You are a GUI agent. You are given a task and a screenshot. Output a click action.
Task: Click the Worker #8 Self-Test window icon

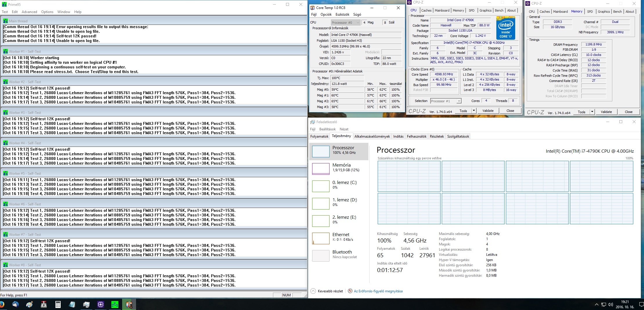[x=5, y=265]
